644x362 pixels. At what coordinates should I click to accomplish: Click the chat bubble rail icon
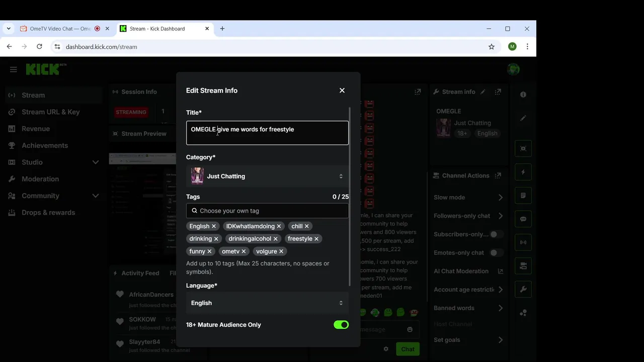click(x=523, y=219)
